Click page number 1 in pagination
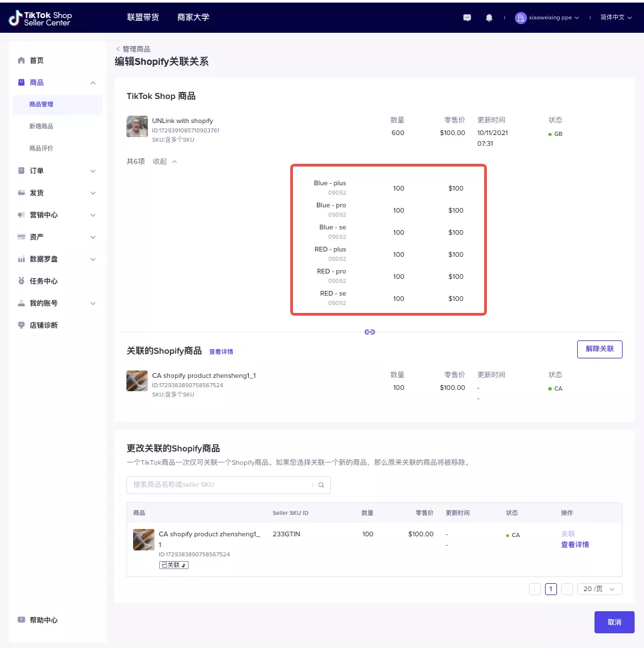The height and width of the screenshot is (648, 644). (x=550, y=589)
